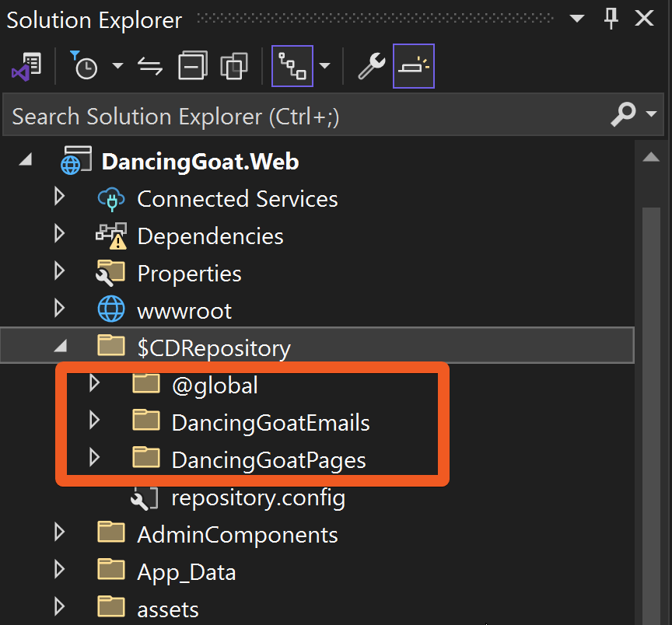Viewport: 672px width, 625px height.
Task: Expand the DancingGoatEmails folder
Action: pyautogui.click(x=95, y=421)
